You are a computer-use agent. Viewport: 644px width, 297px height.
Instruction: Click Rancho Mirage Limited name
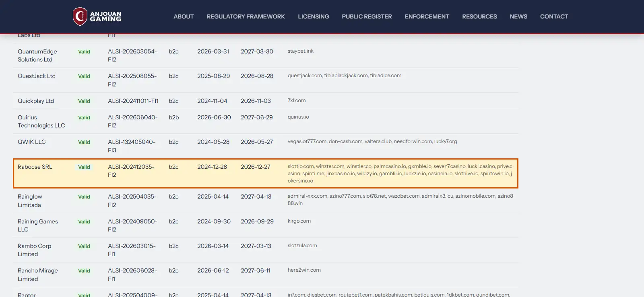(38, 274)
